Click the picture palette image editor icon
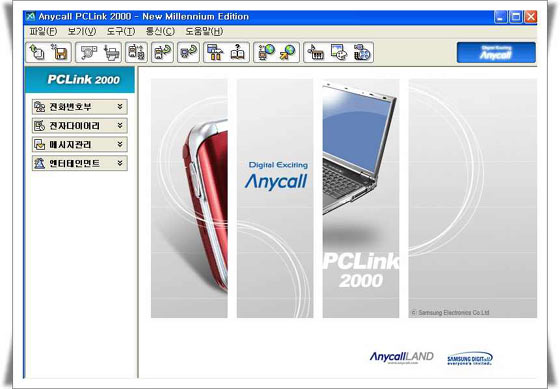The height and width of the screenshot is (389, 560). 339,53
